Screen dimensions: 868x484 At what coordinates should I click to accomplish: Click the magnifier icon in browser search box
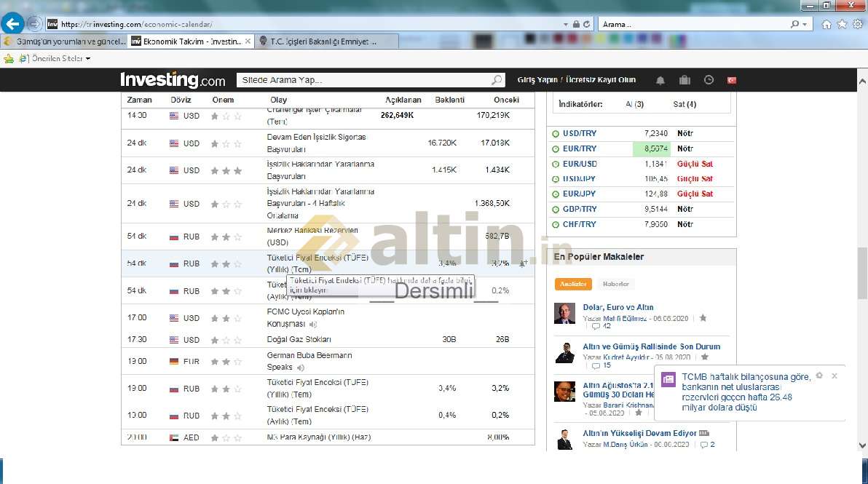(795, 24)
